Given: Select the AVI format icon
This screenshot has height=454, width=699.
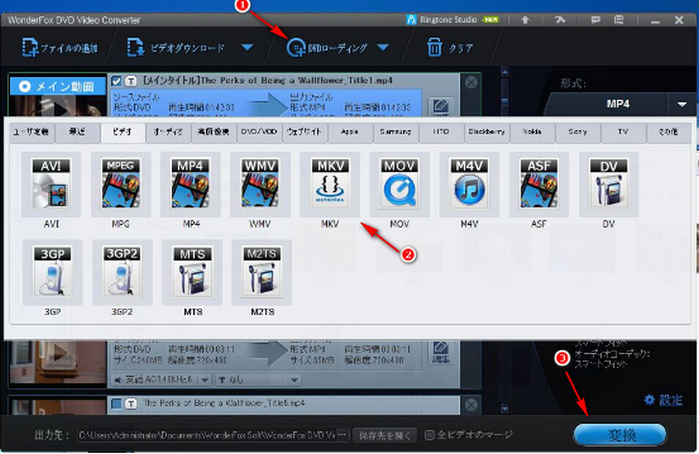Looking at the screenshot, I should pos(51,184).
